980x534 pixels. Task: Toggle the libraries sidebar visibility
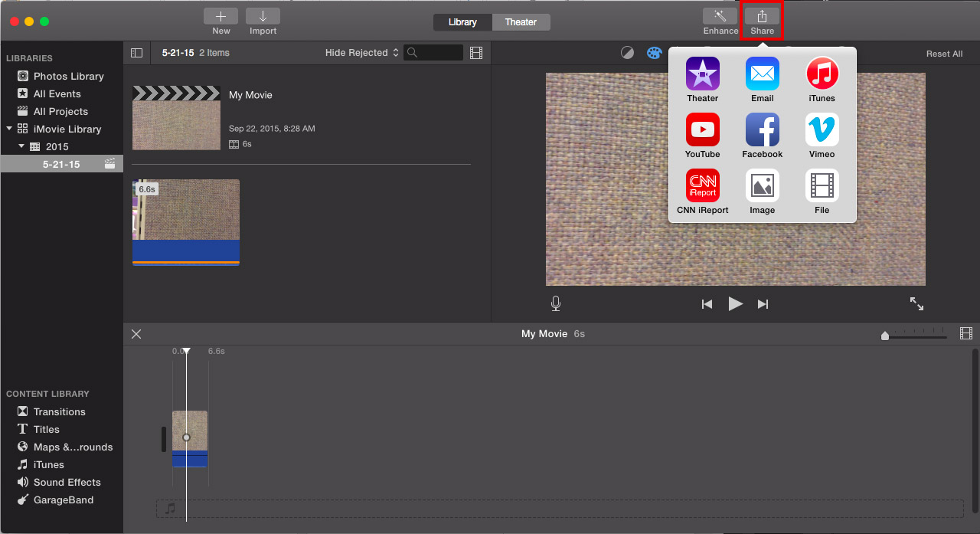click(137, 53)
